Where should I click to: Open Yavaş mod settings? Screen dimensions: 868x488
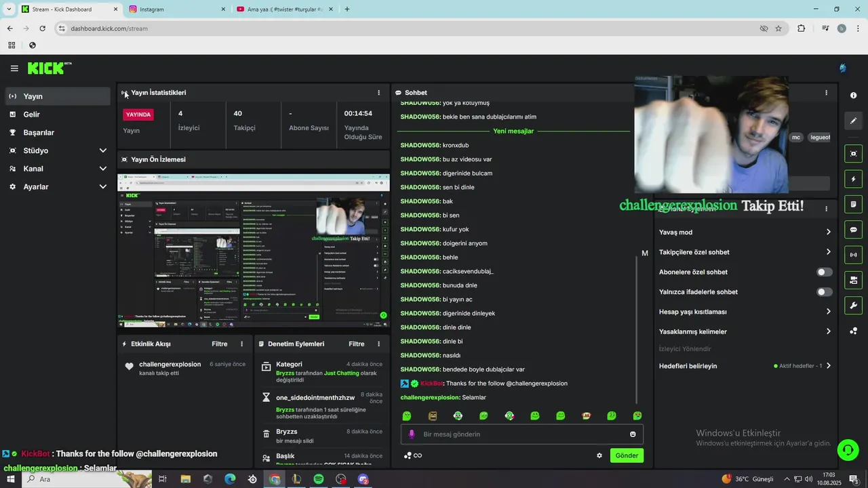pyautogui.click(x=745, y=232)
